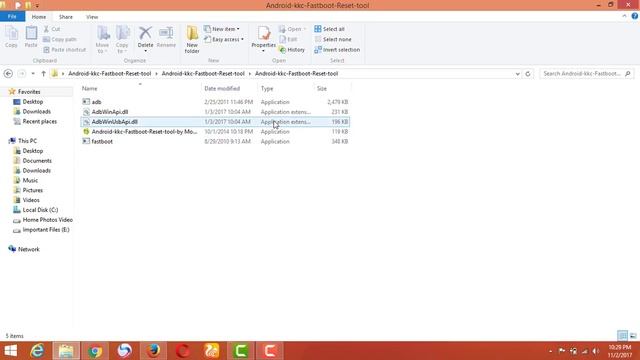Open Home Photos Video drive

pos(47,220)
